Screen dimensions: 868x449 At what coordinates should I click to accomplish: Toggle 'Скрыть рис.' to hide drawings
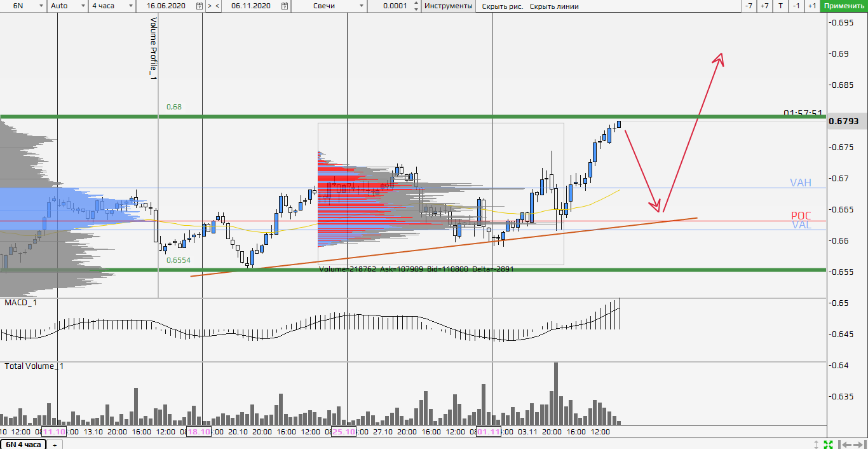pos(502,6)
